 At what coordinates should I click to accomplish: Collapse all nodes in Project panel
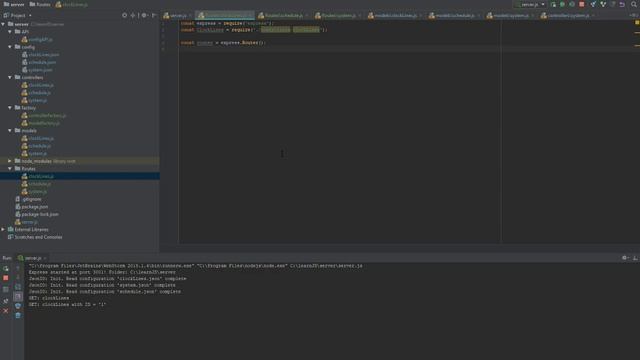[133, 15]
